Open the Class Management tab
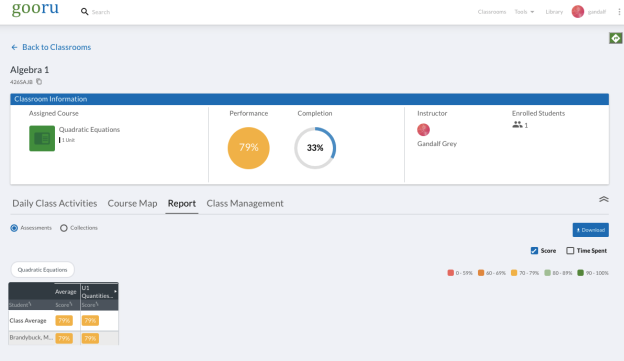This screenshot has height=361, width=624. point(245,203)
